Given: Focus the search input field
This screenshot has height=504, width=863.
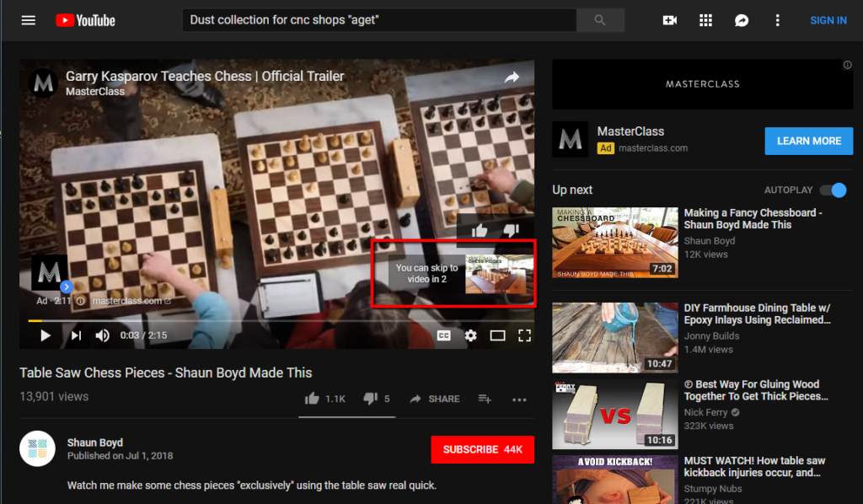Looking at the screenshot, I should click(379, 20).
